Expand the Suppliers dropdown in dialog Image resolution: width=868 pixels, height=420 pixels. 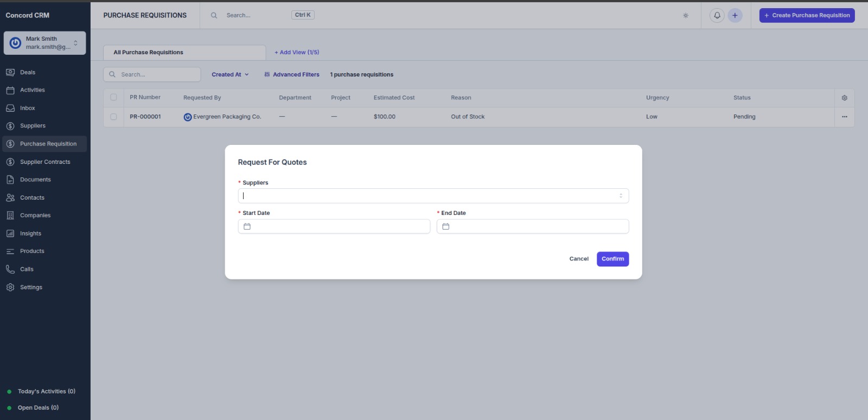(x=621, y=196)
